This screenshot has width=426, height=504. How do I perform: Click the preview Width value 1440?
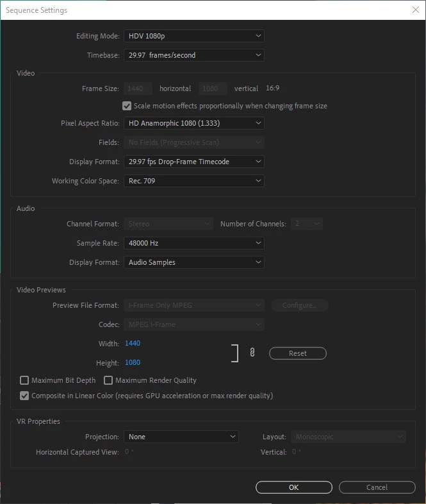click(x=133, y=343)
